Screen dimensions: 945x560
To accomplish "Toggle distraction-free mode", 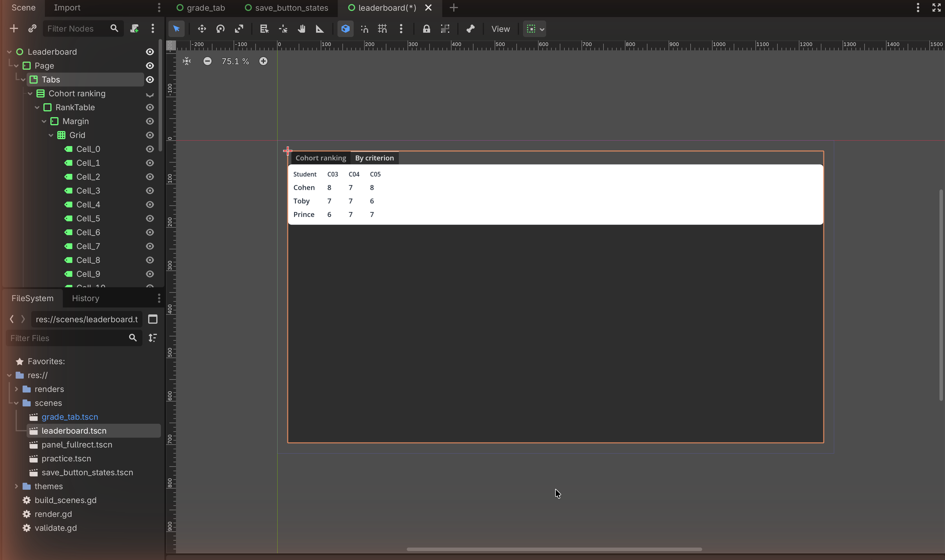I will pyautogui.click(x=936, y=8).
